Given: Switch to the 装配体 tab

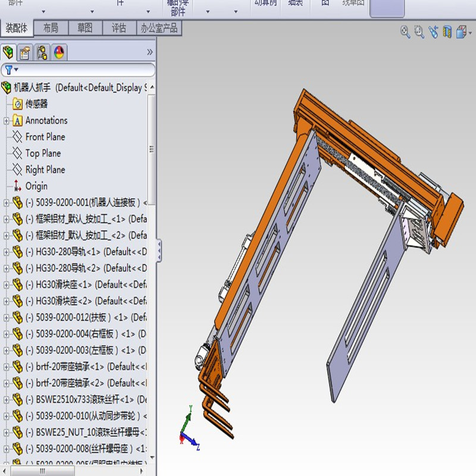Looking at the screenshot, I should (x=17, y=28).
